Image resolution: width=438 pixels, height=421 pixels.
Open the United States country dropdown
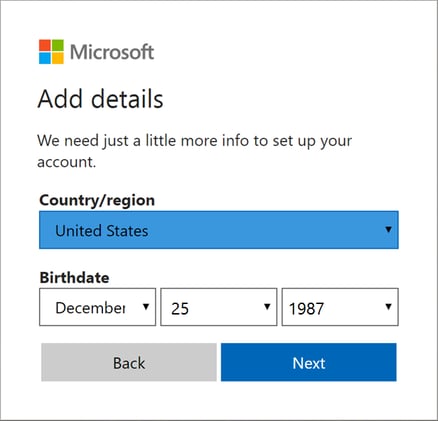click(219, 230)
